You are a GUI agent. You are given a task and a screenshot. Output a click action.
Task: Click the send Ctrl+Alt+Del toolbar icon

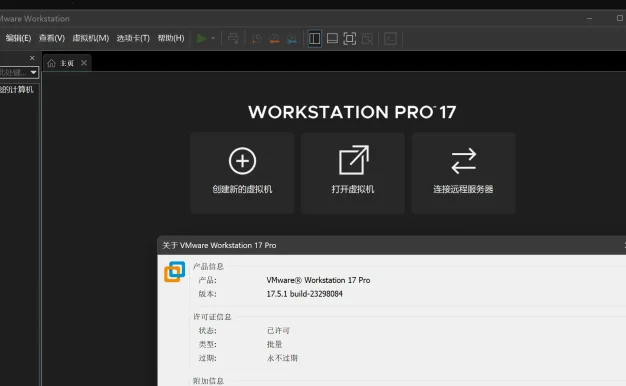pyautogui.click(x=234, y=39)
